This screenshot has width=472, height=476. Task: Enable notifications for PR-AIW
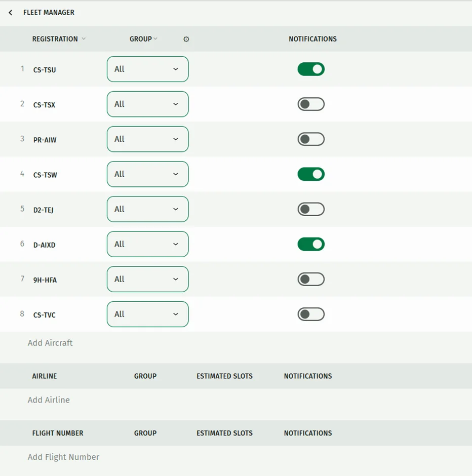click(x=311, y=139)
